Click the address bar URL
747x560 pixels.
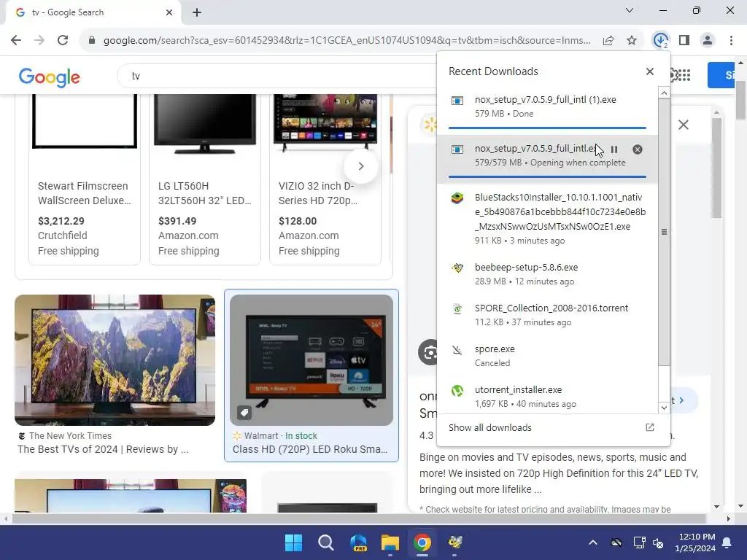347,41
